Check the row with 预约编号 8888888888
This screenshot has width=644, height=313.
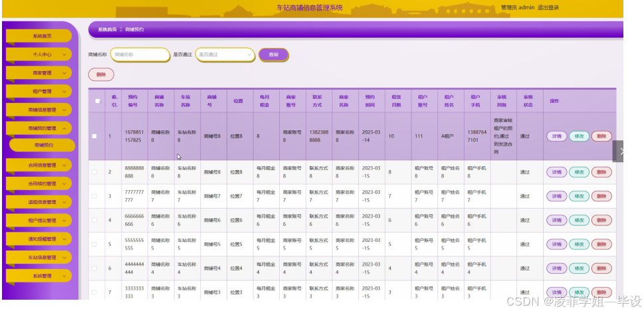94,172
